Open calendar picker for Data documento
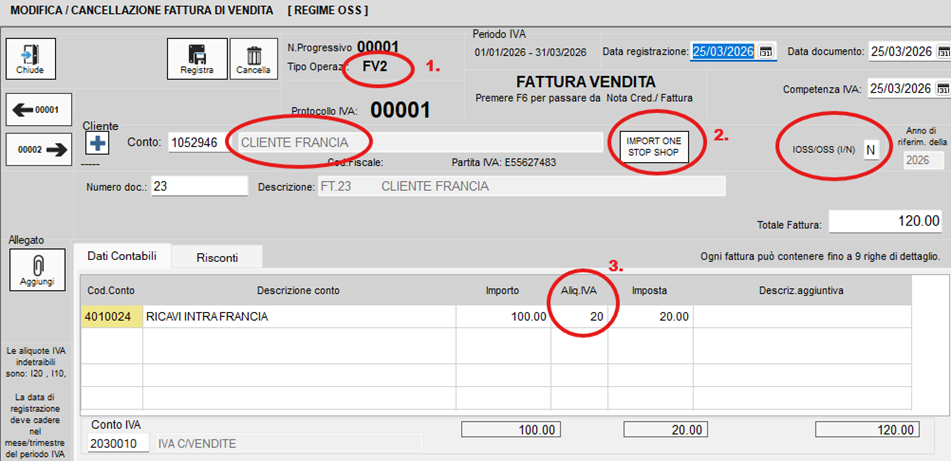The image size is (951, 461). tap(942, 51)
